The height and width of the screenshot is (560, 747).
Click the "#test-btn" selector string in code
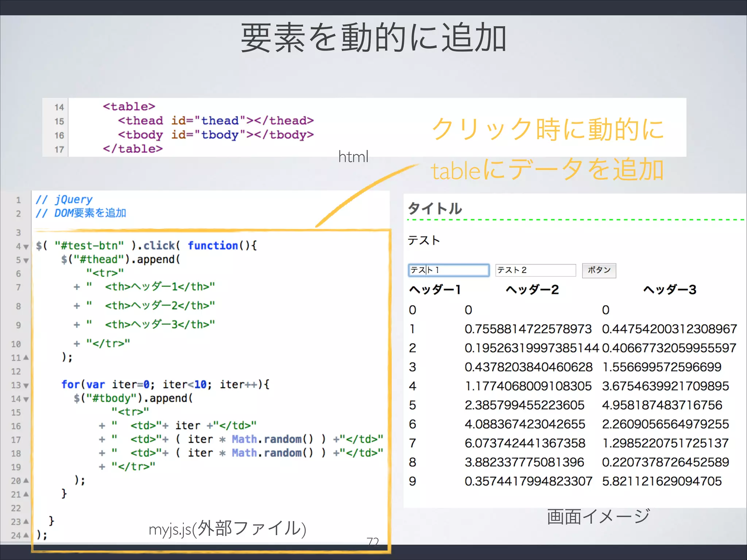(x=89, y=245)
